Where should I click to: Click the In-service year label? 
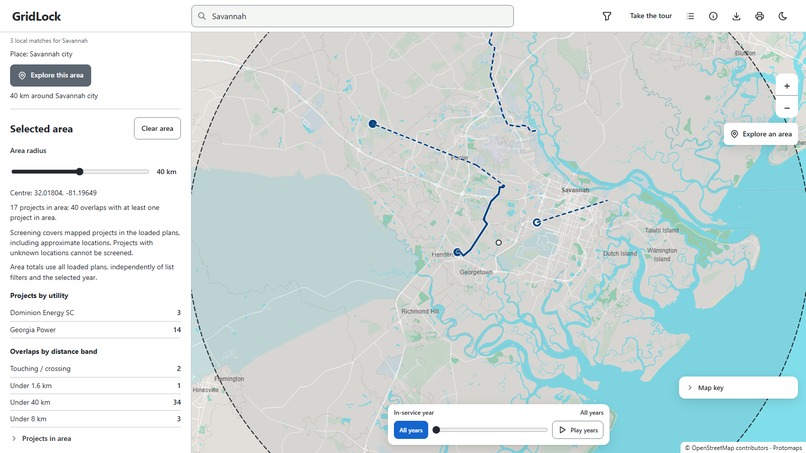click(414, 412)
